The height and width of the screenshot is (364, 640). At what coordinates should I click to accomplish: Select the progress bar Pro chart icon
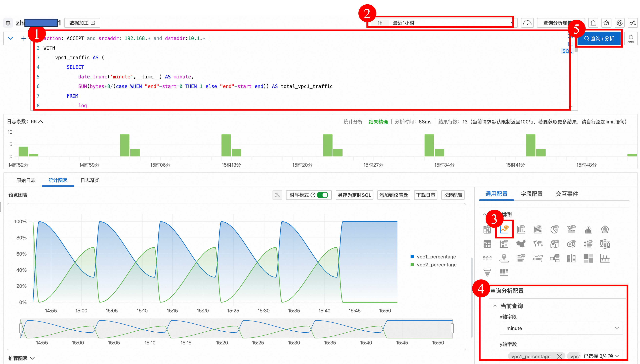(x=521, y=258)
